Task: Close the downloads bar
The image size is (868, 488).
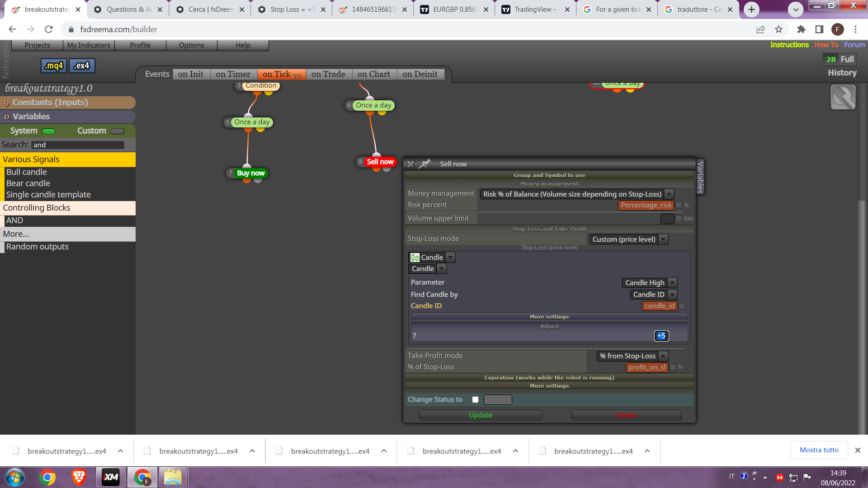Action: 858,450
